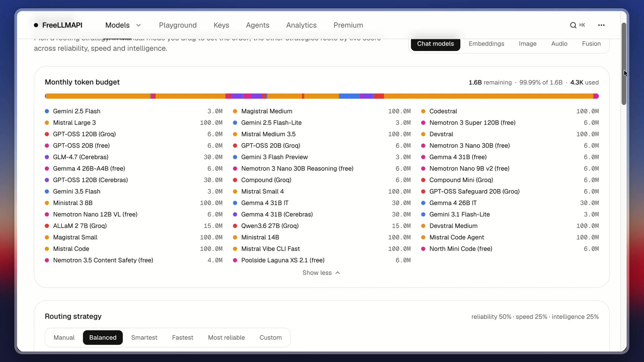Click the Gemini 3.1 Flash-Lite entry
Viewport: 644px width, 362px height.
pos(510,214)
